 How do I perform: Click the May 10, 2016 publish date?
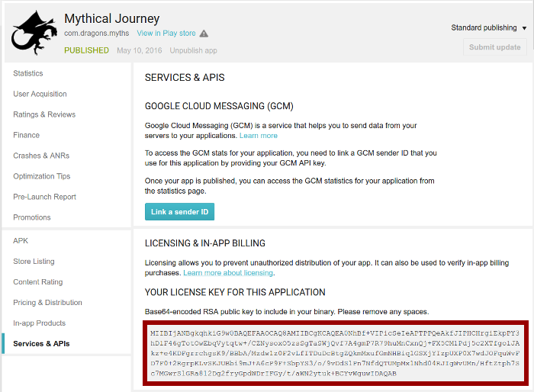(140, 50)
